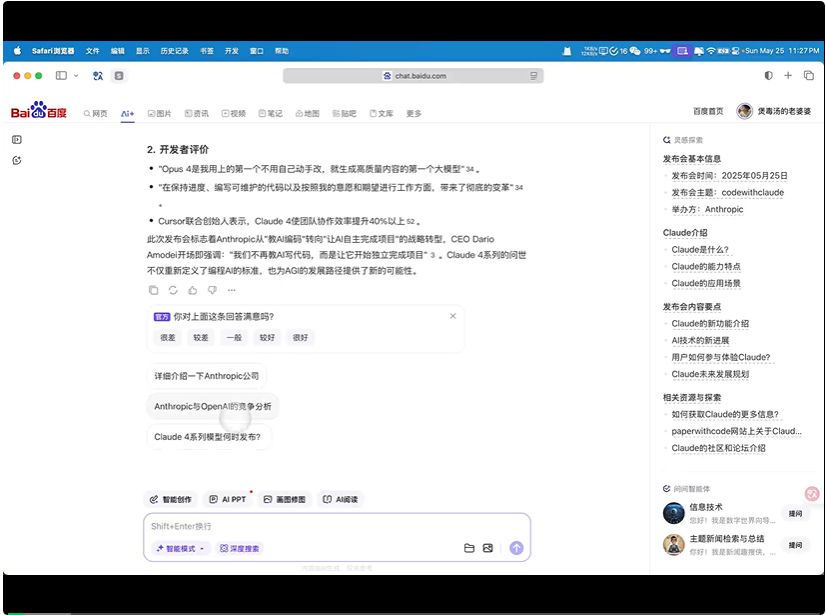The height and width of the screenshot is (615, 826).
Task: Open a new tab with plus icon
Action: (x=788, y=75)
